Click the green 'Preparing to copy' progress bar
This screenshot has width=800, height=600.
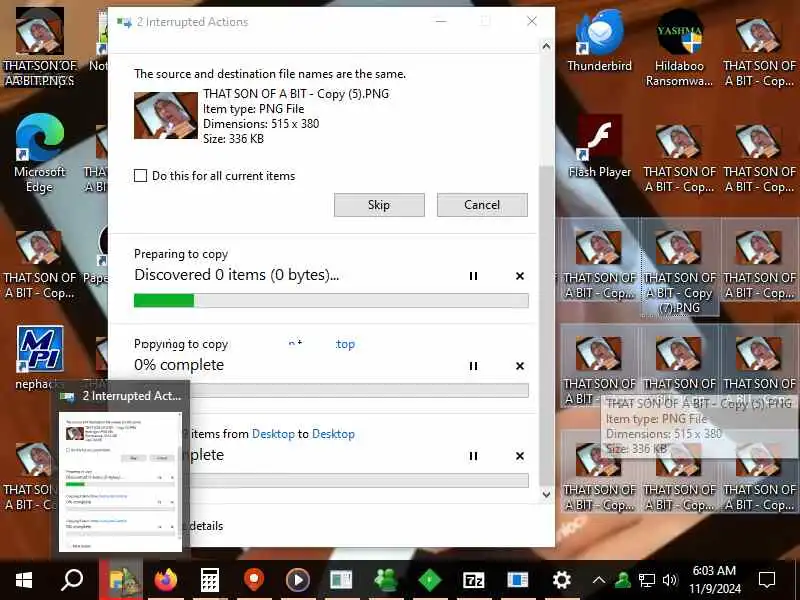(x=331, y=301)
